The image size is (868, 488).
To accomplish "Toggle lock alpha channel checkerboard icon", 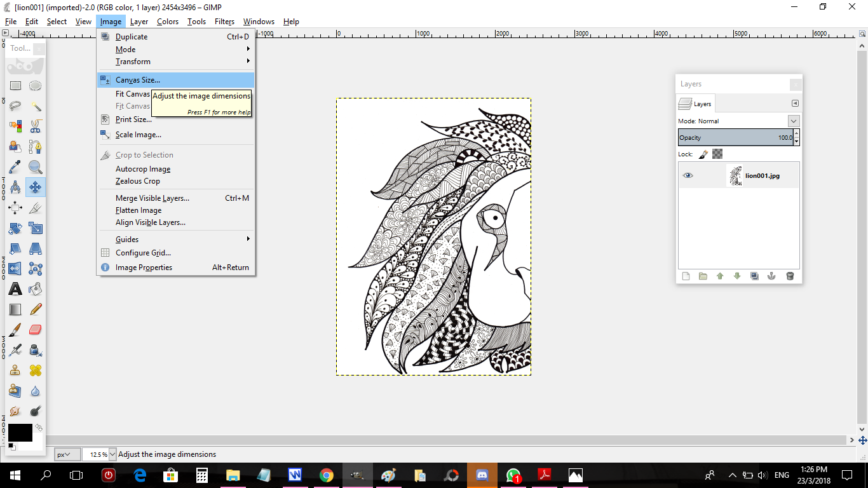I will (x=717, y=154).
